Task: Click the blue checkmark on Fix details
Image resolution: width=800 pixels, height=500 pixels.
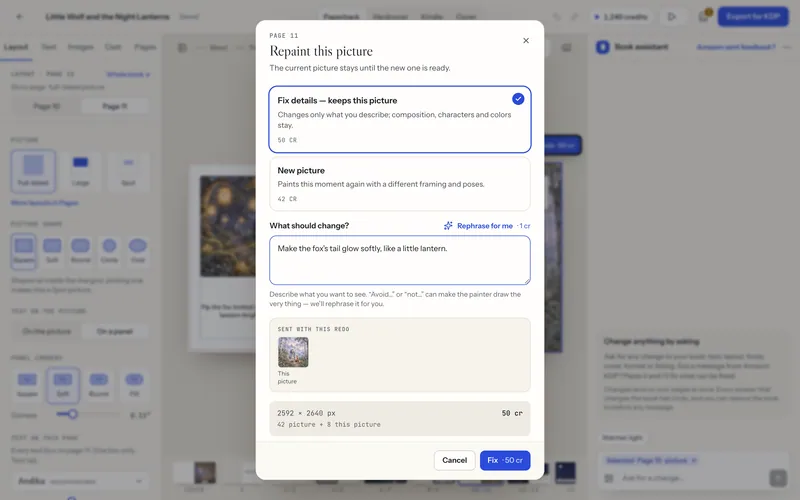Action: [x=518, y=99]
